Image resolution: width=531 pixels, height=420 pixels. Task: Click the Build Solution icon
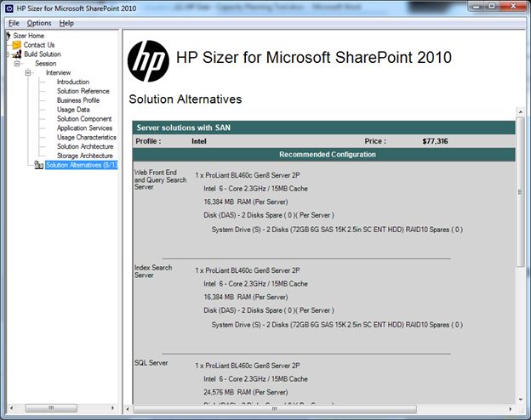tap(17, 54)
